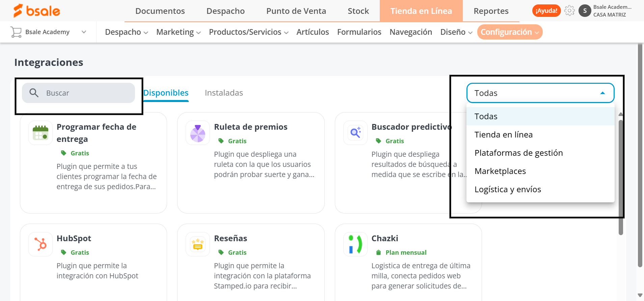
Task: Switch to the Instaladas tab
Action: pyautogui.click(x=224, y=93)
